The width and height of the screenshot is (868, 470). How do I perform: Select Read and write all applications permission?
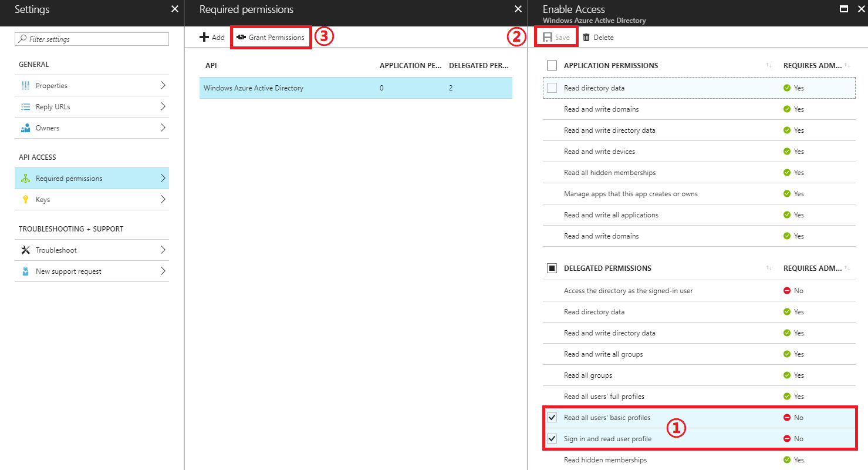[x=699, y=215]
